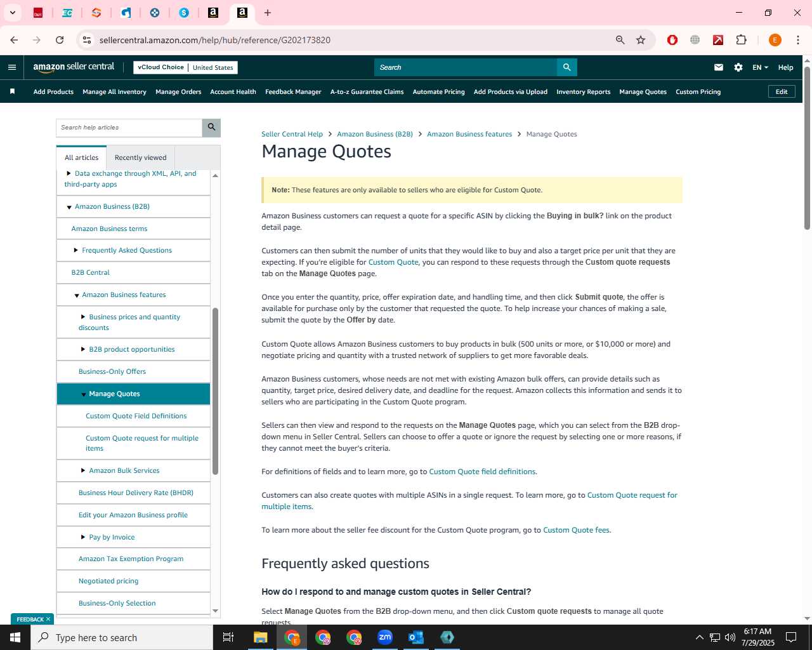The image size is (812, 650).
Task: Open Manage All Inventory in the nav bar
Action: click(x=114, y=91)
